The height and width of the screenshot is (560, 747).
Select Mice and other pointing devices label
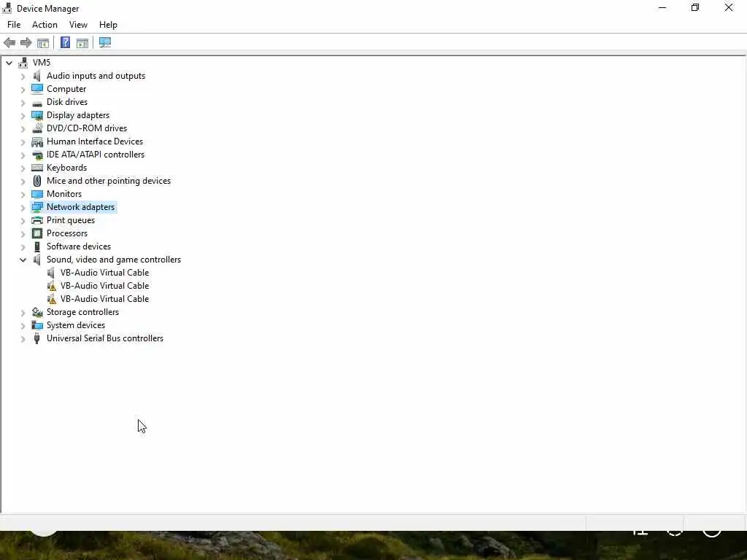(109, 181)
